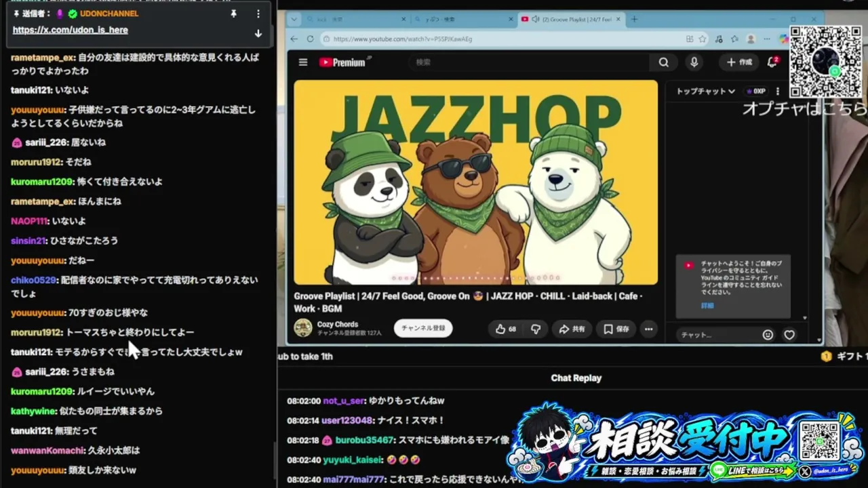Open the live chat three-dot options
This screenshot has height=488, width=868.
click(x=778, y=91)
